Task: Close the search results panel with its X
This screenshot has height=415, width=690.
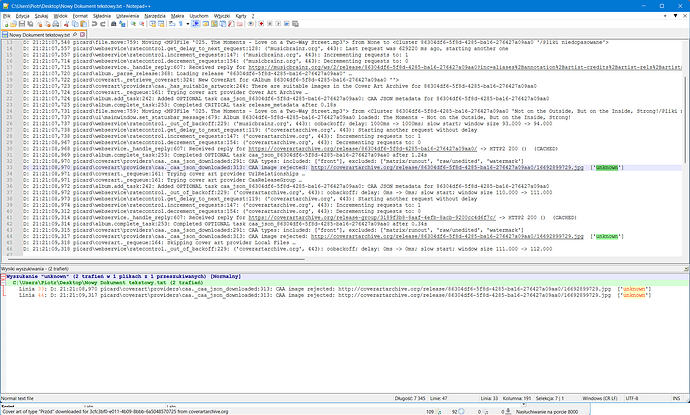Action: pos(686,268)
